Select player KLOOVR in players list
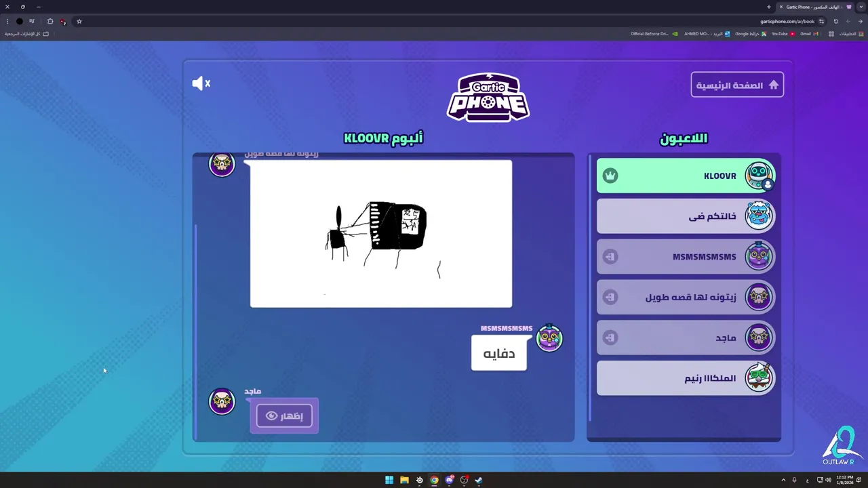 [686, 176]
